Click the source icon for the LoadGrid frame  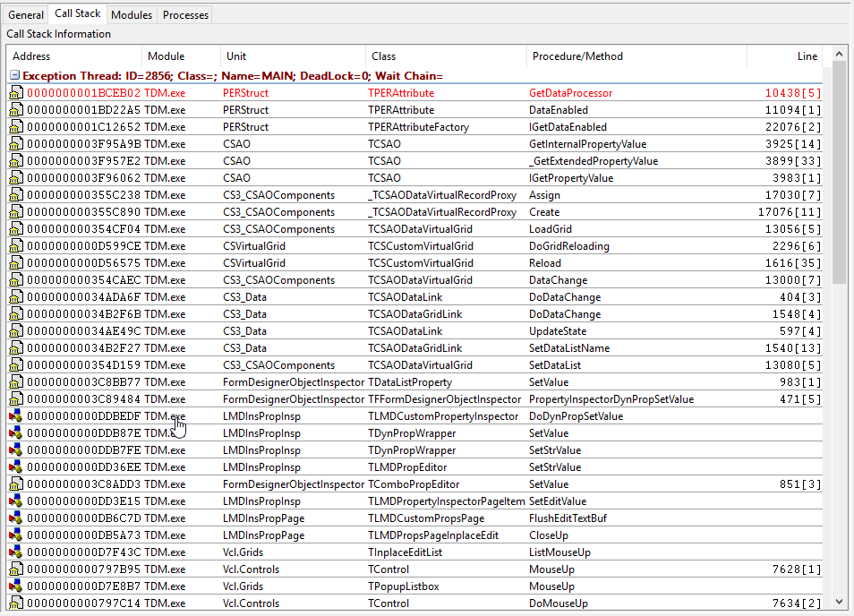tap(17, 228)
